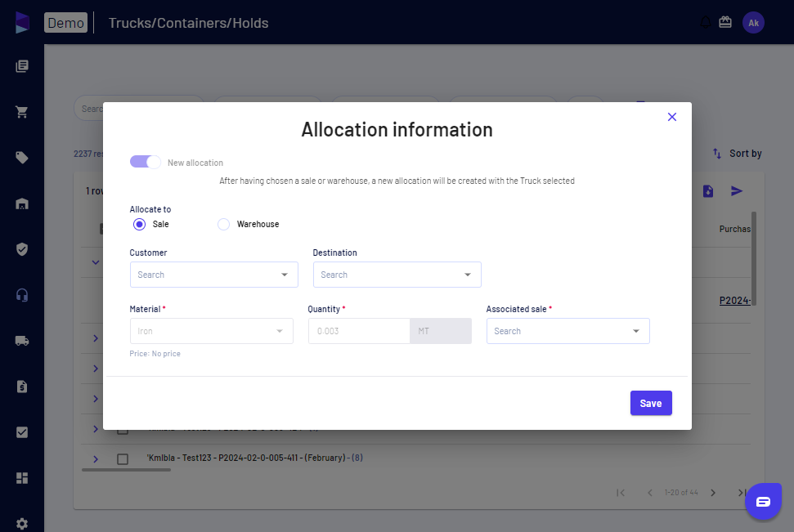Open the truck sidebar icon
This screenshot has height=532, width=794.
22,341
